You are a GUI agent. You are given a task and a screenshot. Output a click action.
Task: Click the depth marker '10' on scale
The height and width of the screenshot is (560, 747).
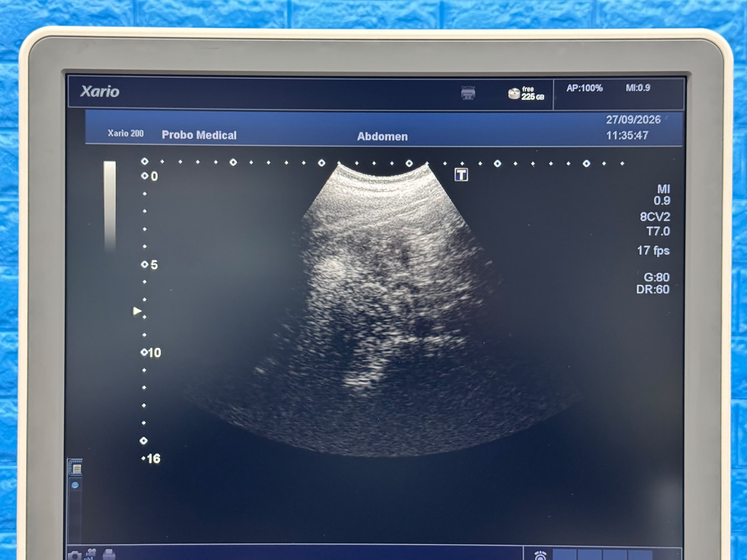click(x=154, y=353)
